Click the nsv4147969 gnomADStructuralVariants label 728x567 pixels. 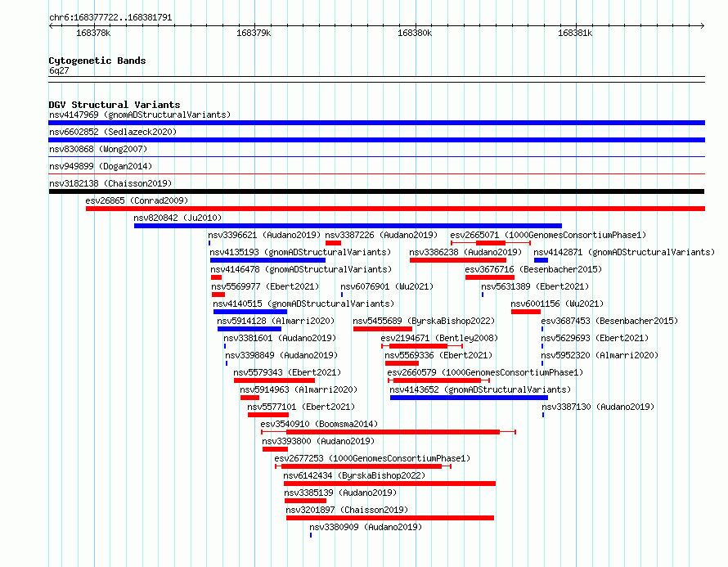pyautogui.click(x=140, y=115)
